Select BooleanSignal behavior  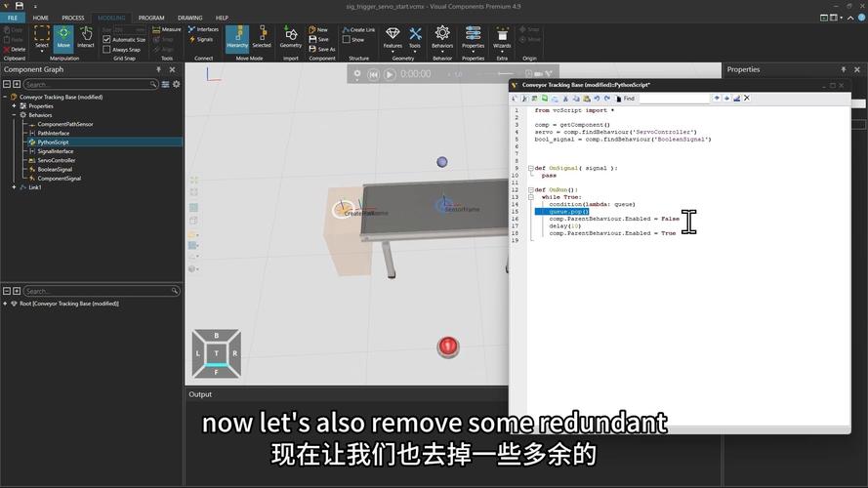click(x=55, y=169)
